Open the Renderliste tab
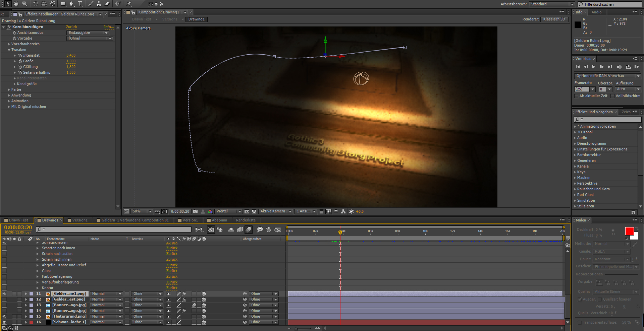 pos(246,220)
